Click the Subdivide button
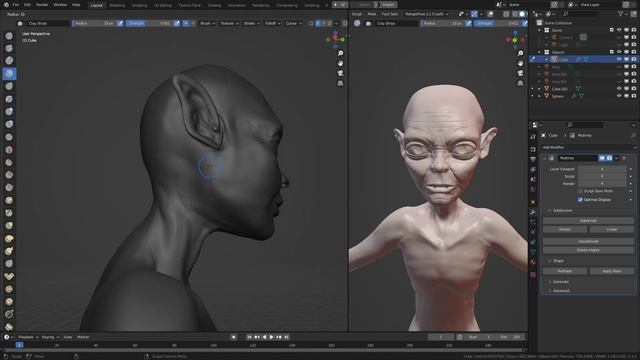This screenshot has height=360, width=640. 588,220
